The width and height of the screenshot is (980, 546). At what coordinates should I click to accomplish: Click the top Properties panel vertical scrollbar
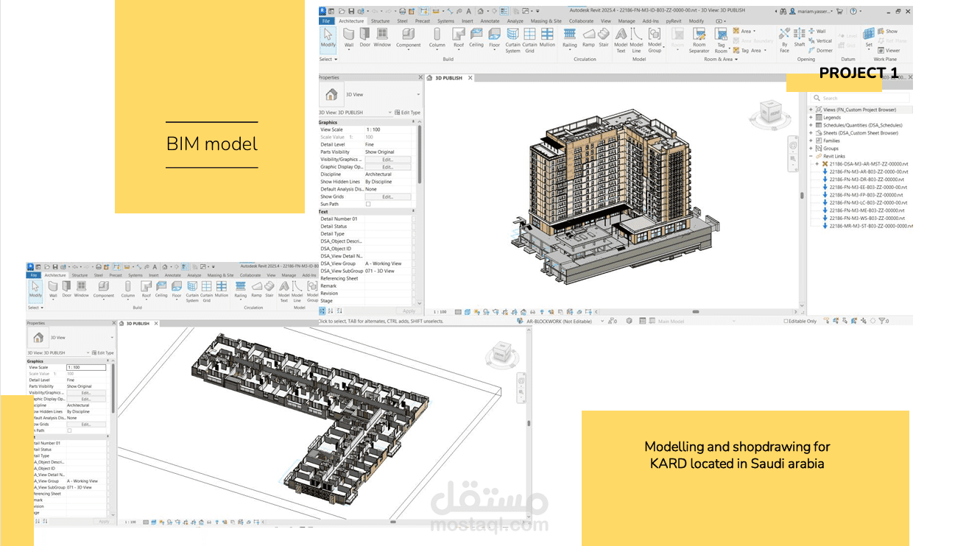pyautogui.click(x=420, y=155)
